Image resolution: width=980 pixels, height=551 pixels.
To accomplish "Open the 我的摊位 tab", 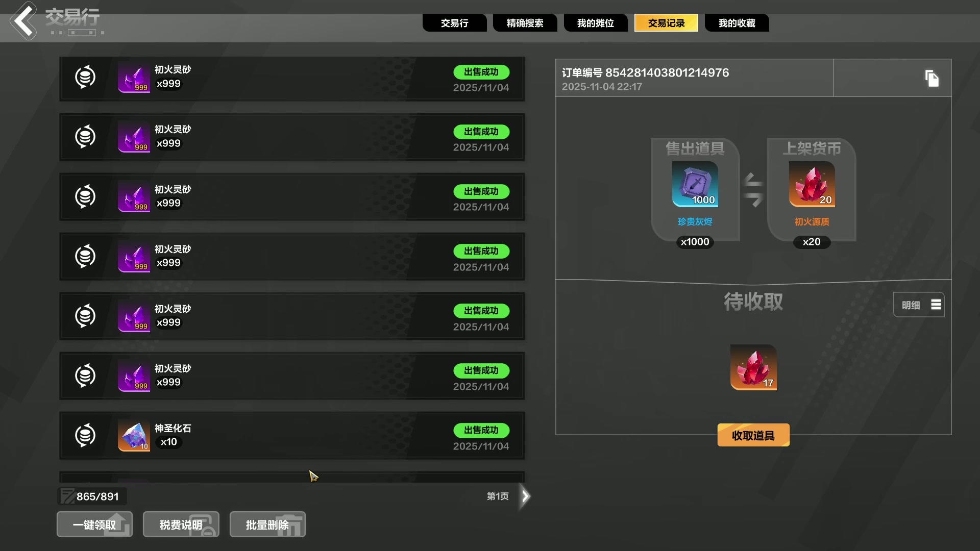I will pos(596,23).
